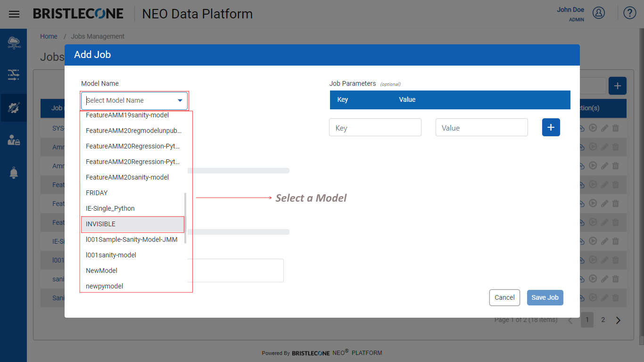This screenshot has width=644, height=362.
Task: Open the help question mark icon
Action: coord(630,13)
